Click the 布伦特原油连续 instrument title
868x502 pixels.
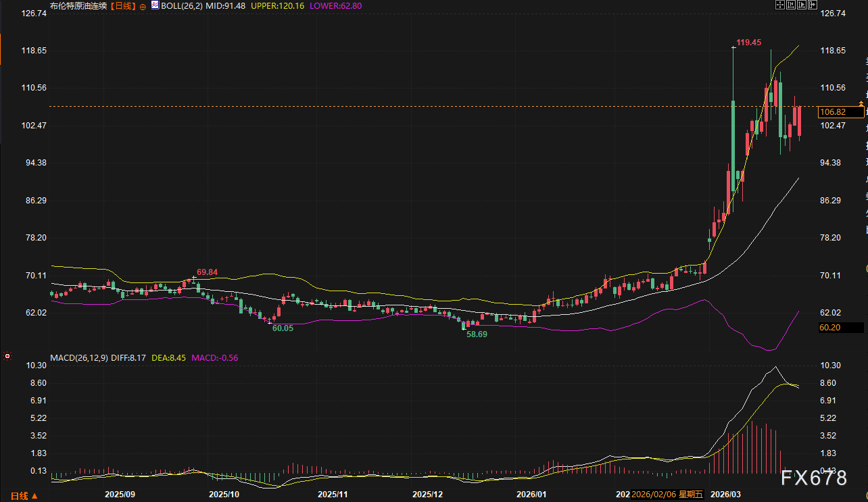78,5
